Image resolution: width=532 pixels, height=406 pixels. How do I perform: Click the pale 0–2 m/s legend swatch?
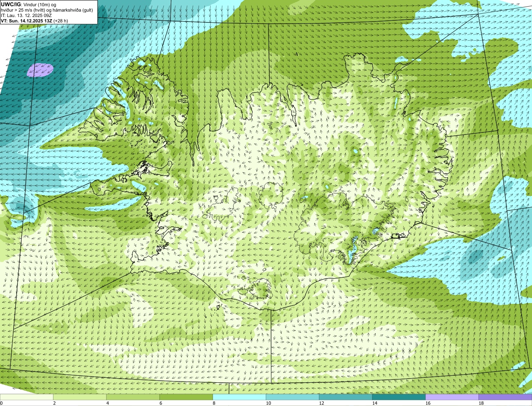click(27, 397)
